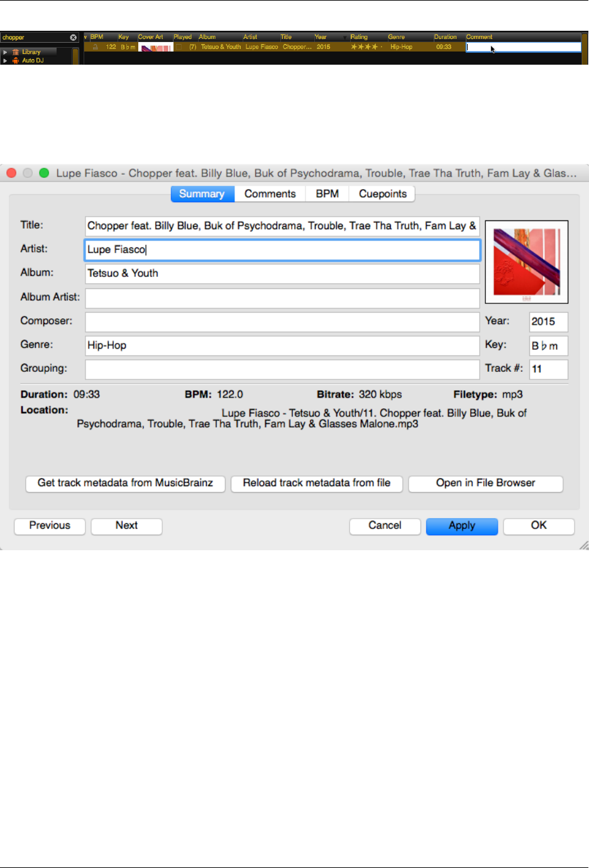Expand the Library tree item
Viewport: 589px width, 868px height.
tap(5, 52)
